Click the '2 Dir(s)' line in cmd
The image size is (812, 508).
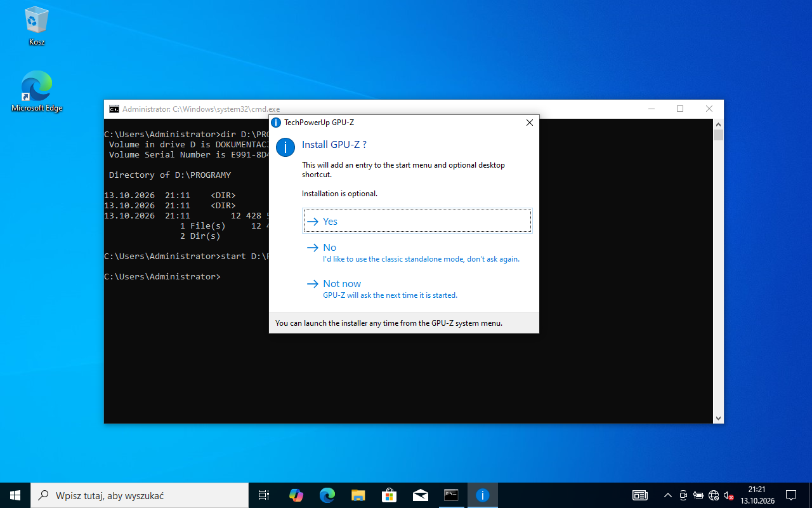point(200,236)
